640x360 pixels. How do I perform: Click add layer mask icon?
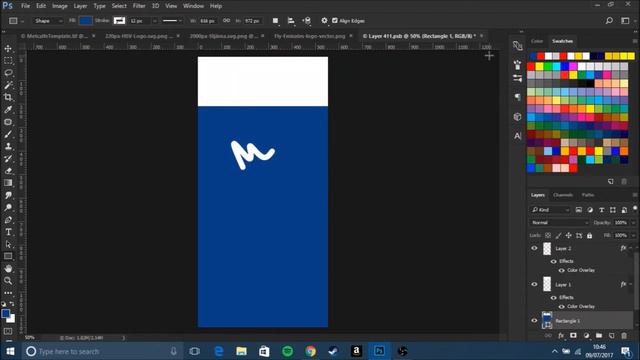coord(573,336)
